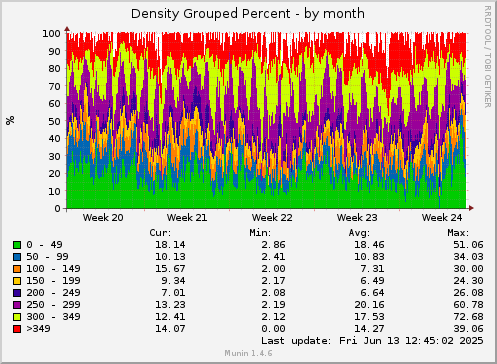Select the '>349' legend label
This screenshot has width=497, height=364.
38,329
